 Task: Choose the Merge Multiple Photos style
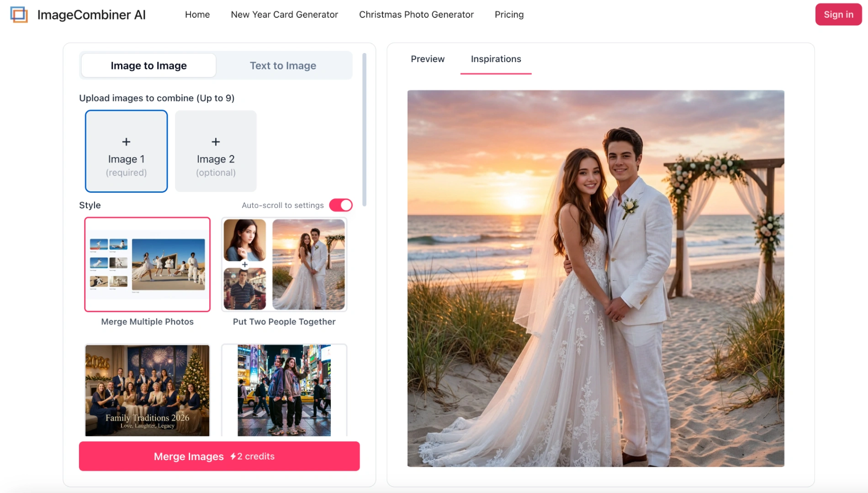pyautogui.click(x=147, y=265)
